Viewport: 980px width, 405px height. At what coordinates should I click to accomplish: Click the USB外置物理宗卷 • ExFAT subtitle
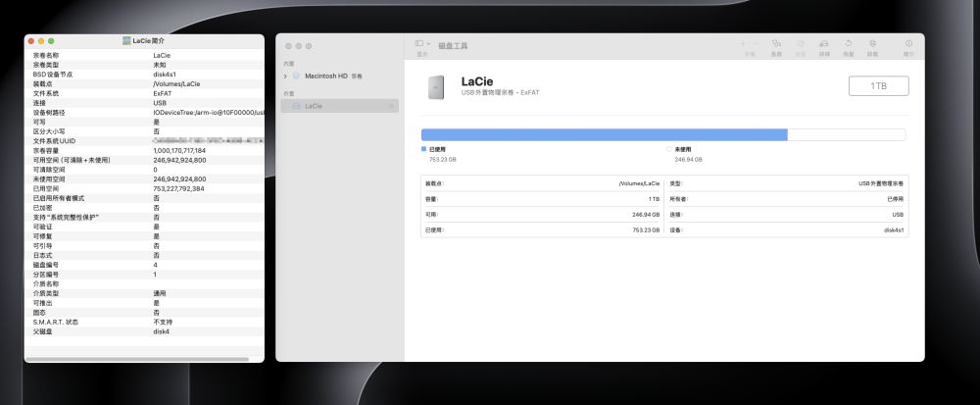tap(500, 92)
